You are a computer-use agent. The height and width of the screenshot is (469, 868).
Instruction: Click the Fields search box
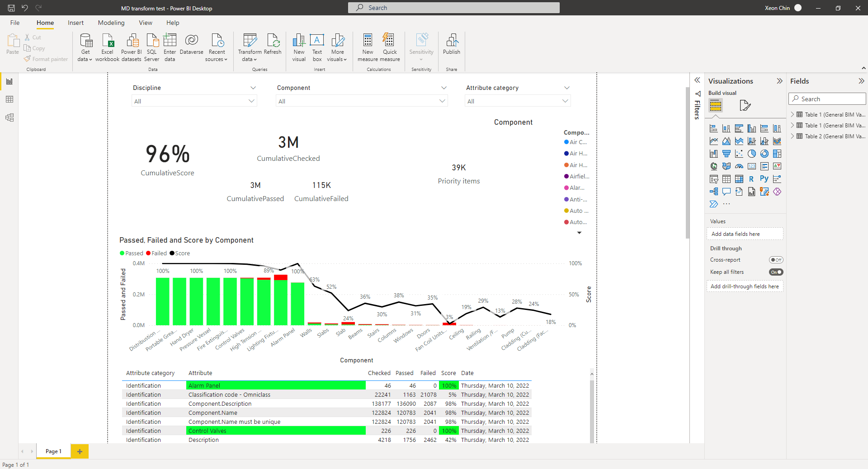827,99
